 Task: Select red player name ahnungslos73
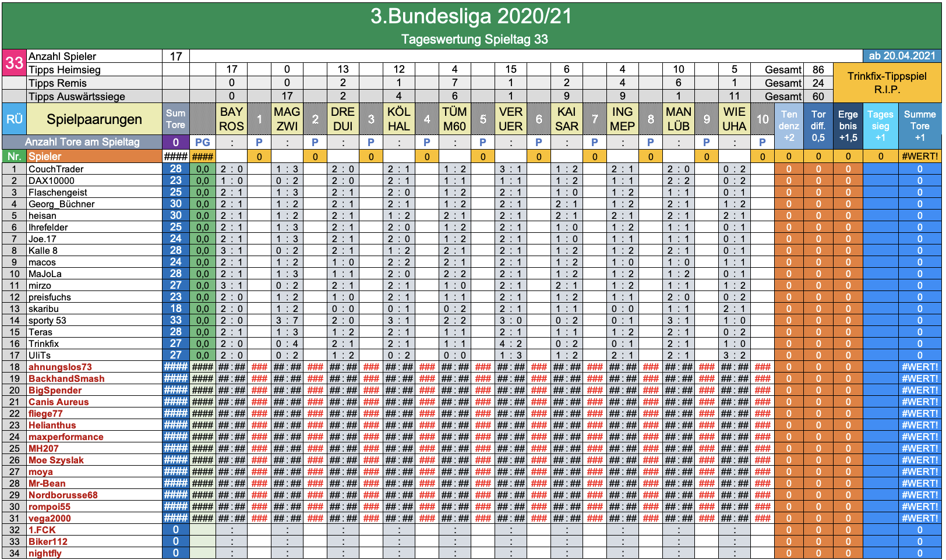60,367
